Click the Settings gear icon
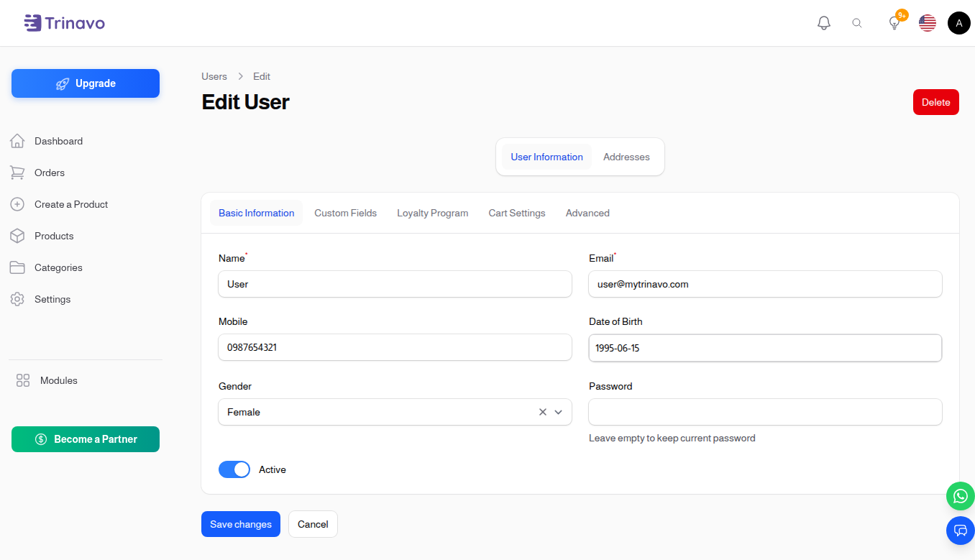 coord(17,299)
